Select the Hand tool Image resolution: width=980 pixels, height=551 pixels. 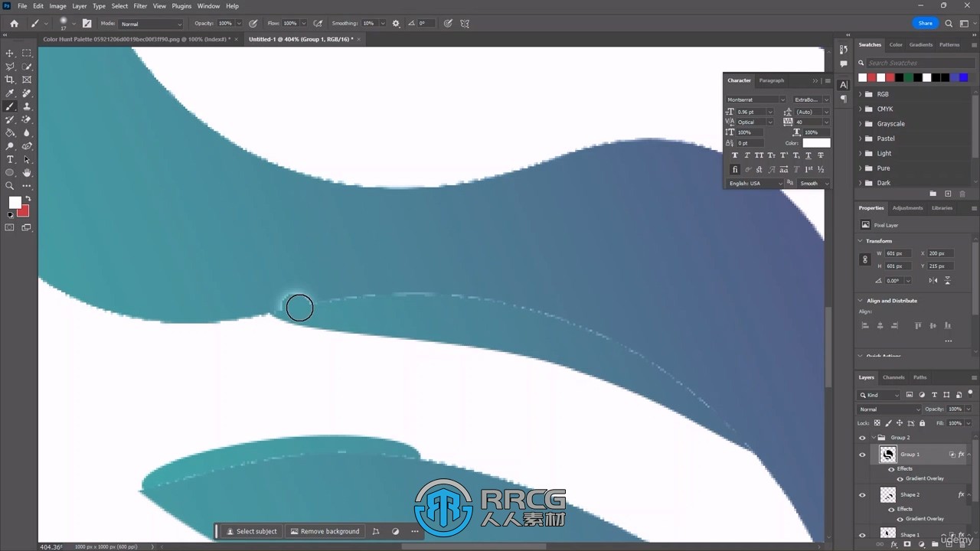point(27,173)
